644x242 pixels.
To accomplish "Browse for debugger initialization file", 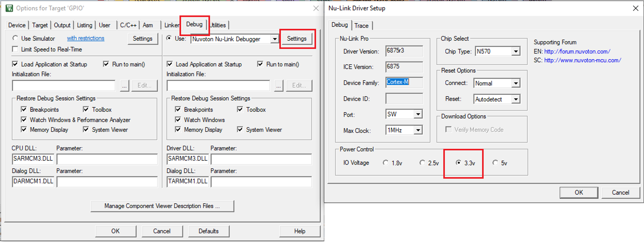I will [x=279, y=85].
